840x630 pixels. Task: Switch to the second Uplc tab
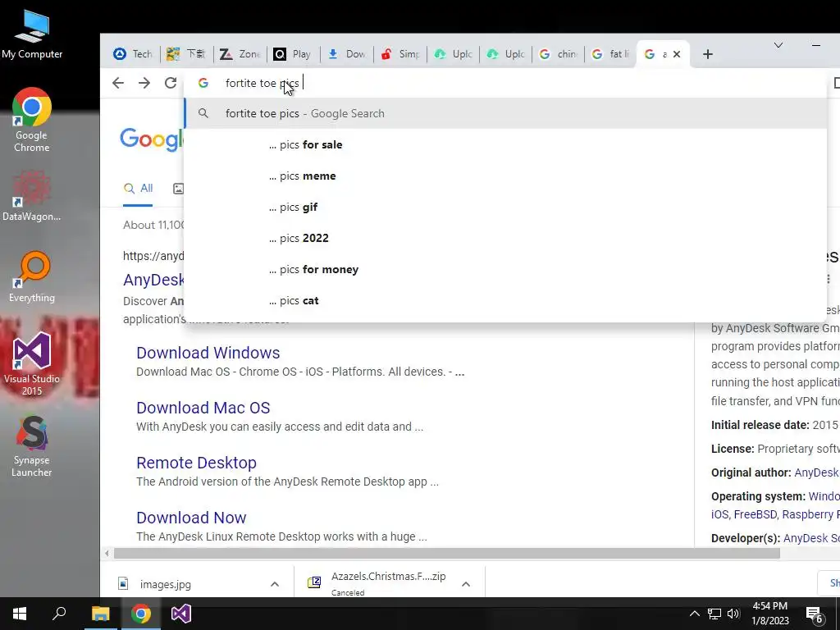(505, 54)
